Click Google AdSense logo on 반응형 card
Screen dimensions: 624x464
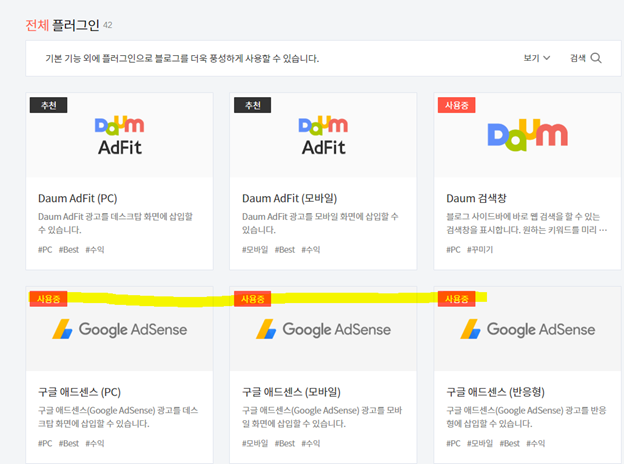[528, 329]
